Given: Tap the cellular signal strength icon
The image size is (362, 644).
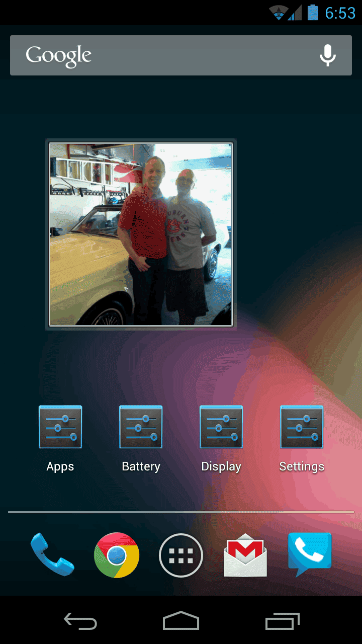Looking at the screenshot, I should point(295,13).
